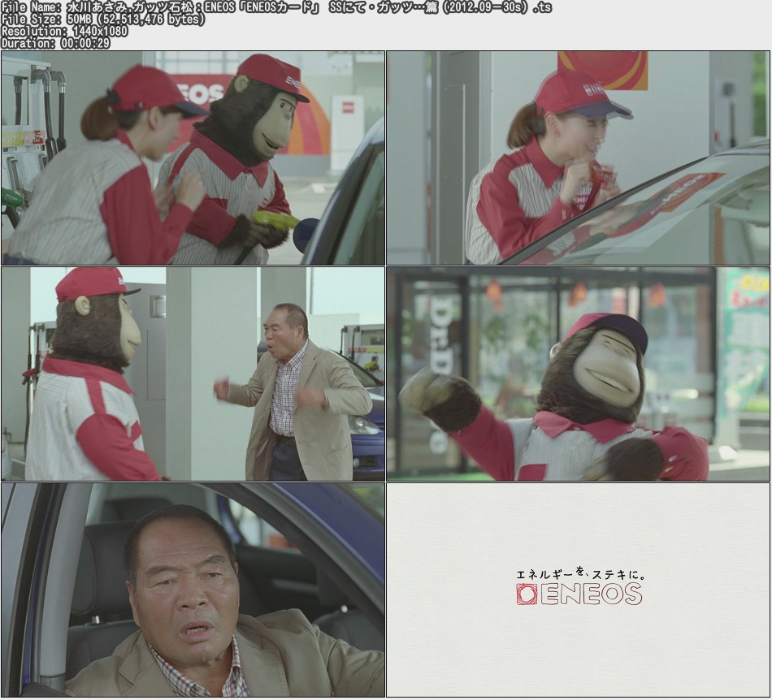
Task: Open thumbnail with ENEOS logo end card
Action: 579,590
